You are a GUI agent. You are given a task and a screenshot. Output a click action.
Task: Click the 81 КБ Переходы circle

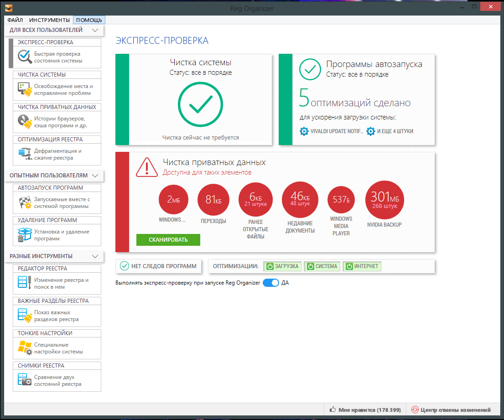pyautogui.click(x=213, y=200)
